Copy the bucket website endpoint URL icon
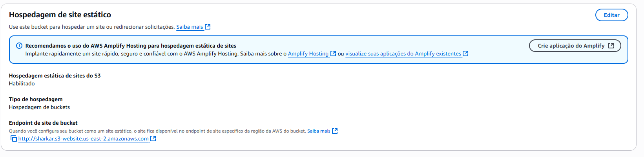The image size is (644, 157). 14,139
